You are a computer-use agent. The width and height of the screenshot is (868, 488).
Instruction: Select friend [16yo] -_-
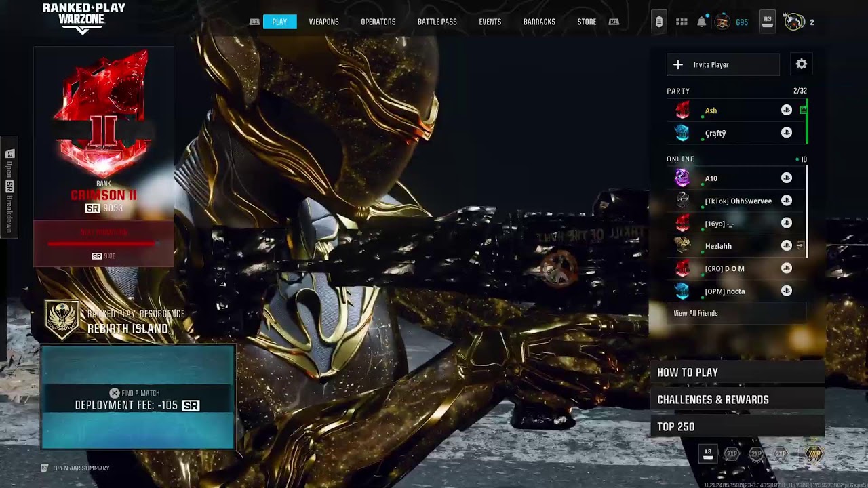(736, 224)
